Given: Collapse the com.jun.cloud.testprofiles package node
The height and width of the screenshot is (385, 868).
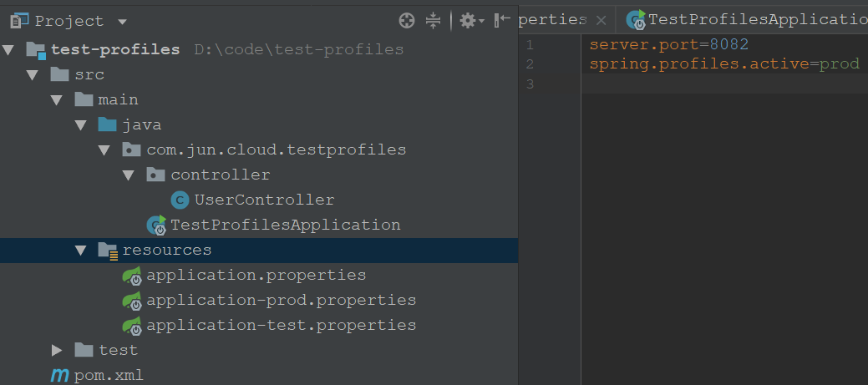Looking at the screenshot, I should [104, 149].
